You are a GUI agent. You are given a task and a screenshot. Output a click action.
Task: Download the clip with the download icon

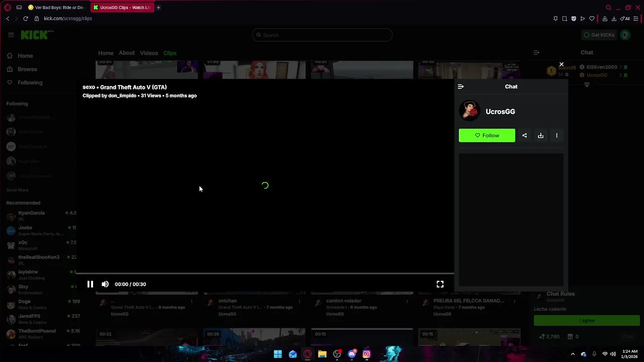(540, 135)
